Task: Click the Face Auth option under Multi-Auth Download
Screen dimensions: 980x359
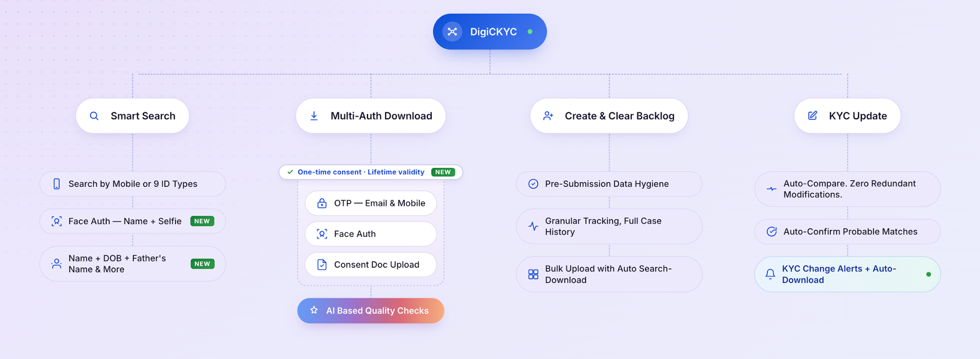Action: coord(371,234)
